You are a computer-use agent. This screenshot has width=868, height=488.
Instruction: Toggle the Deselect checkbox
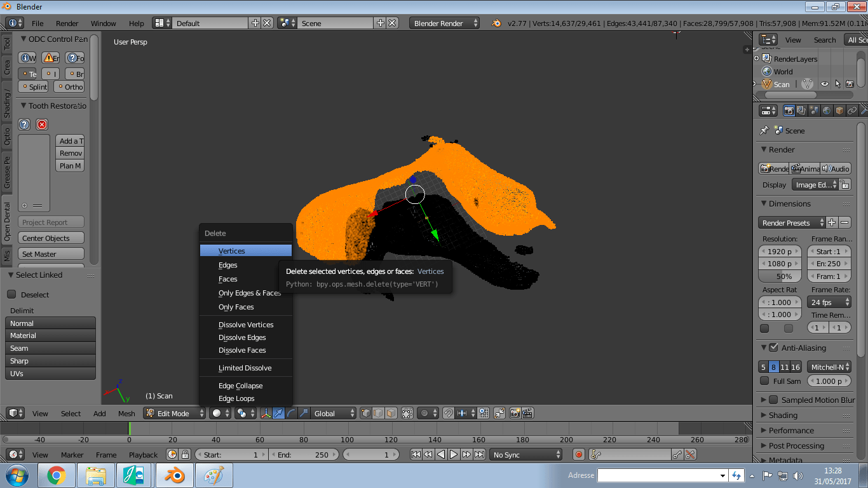pyautogui.click(x=11, y=294)
